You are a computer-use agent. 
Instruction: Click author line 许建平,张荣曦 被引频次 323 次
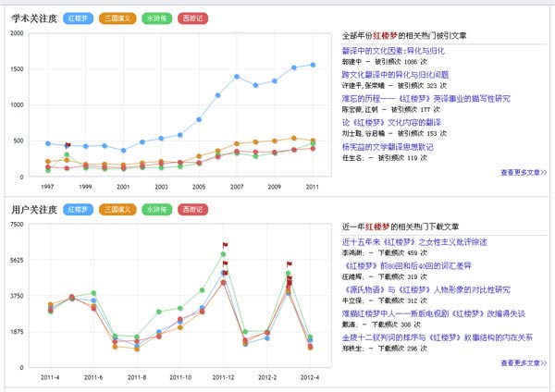(394, 85)
